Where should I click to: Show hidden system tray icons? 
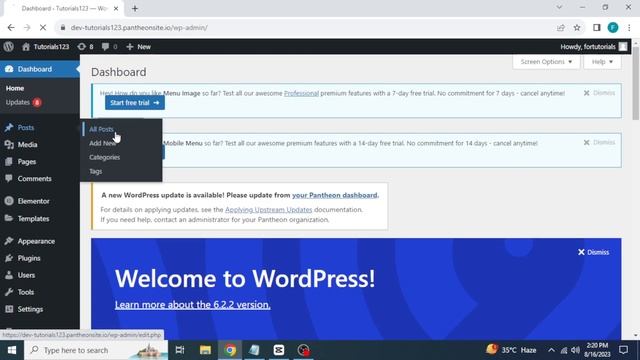pyautogui.click(x=551, y=350)
